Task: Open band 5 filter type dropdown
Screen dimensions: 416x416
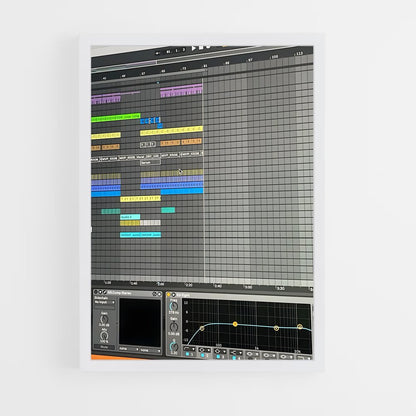Action: (252, 354)
